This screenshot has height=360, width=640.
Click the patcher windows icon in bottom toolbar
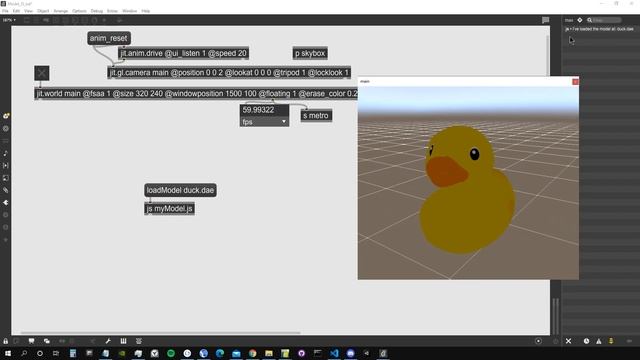point(47,341)
